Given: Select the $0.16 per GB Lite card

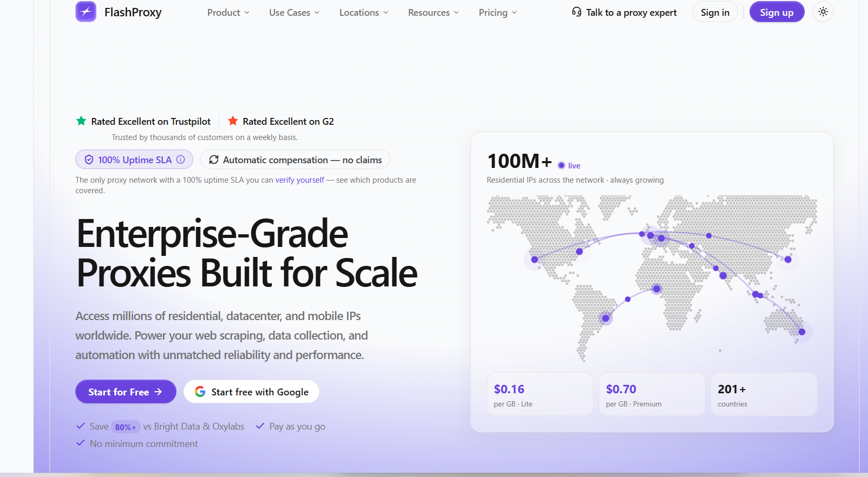Looking at the screenshot, I should [540, 394].
